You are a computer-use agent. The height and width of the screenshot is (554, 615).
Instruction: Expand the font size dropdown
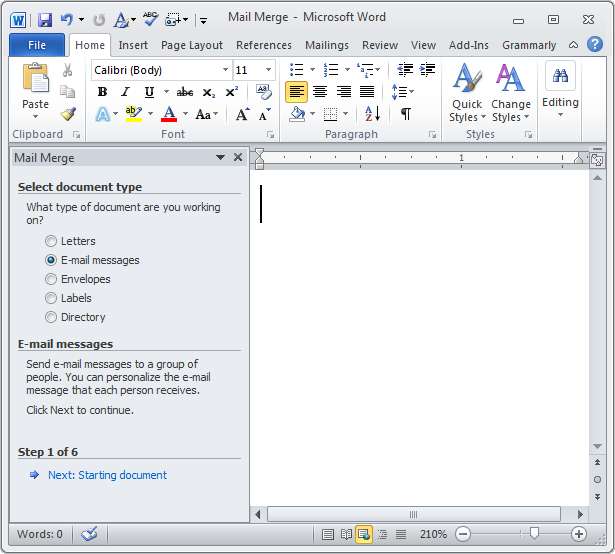click(268, 70)
